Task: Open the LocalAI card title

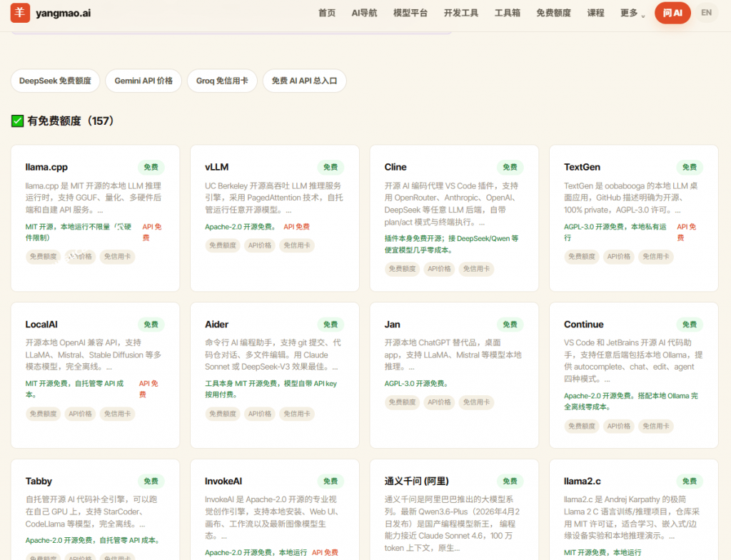Action: [x=41, y=325]
